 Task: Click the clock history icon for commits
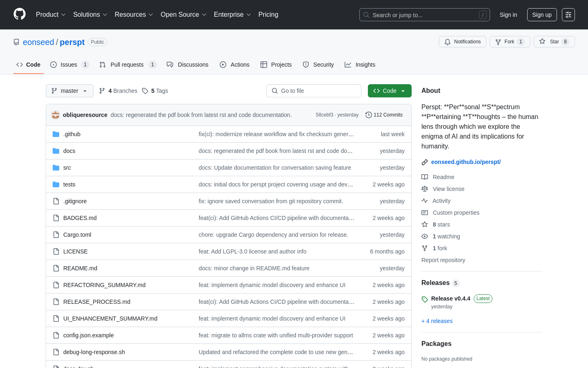pyautogui.click(x=369, y=115)
